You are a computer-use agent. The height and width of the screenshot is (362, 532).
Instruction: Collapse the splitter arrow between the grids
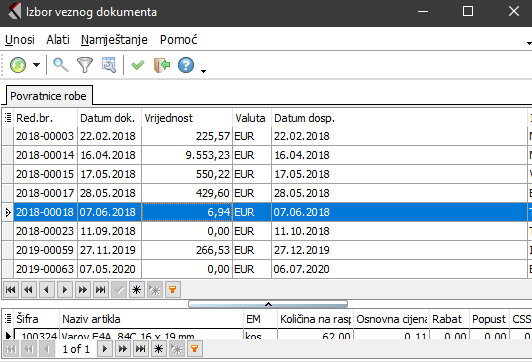point(268,304)
